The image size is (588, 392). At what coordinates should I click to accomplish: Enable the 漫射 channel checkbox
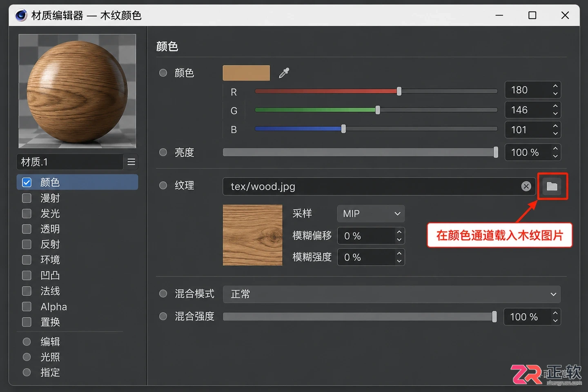click(x=27, y=198)
